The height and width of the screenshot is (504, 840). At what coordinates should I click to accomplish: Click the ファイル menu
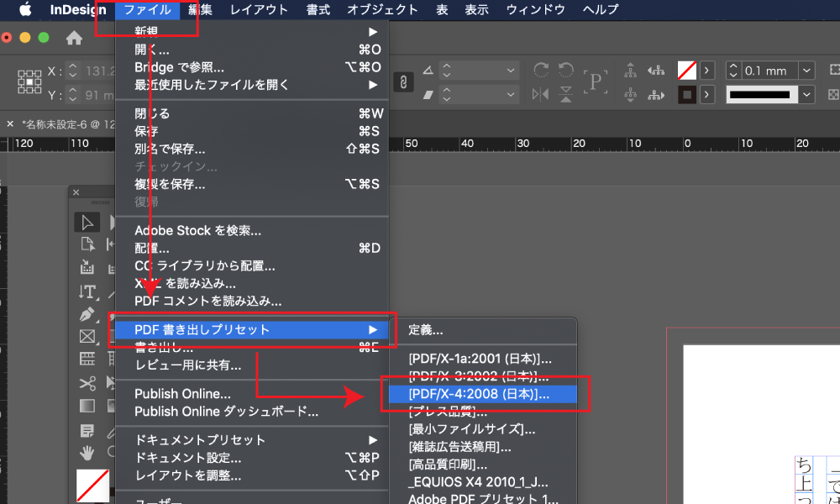pyautogui.click(x=147, y=9)
